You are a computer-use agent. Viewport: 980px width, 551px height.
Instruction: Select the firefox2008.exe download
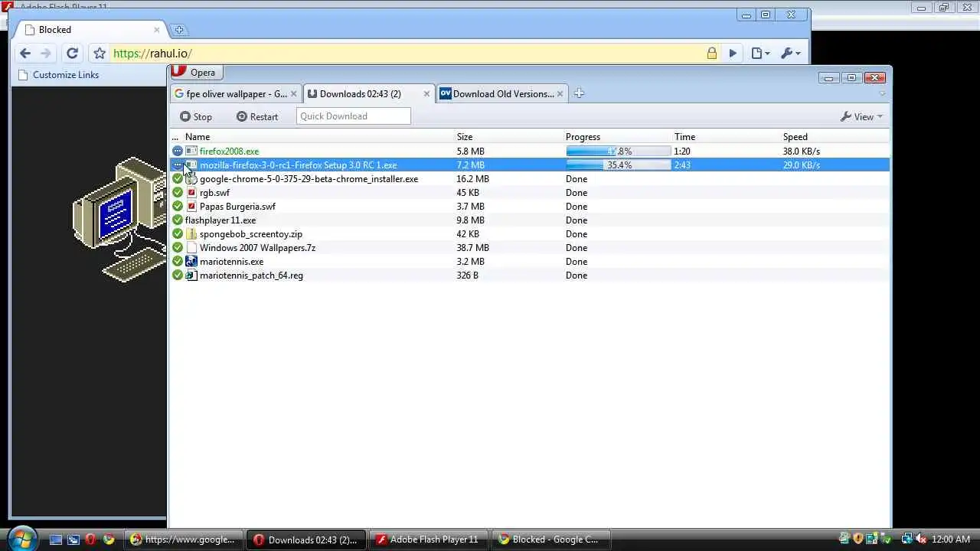530,151
